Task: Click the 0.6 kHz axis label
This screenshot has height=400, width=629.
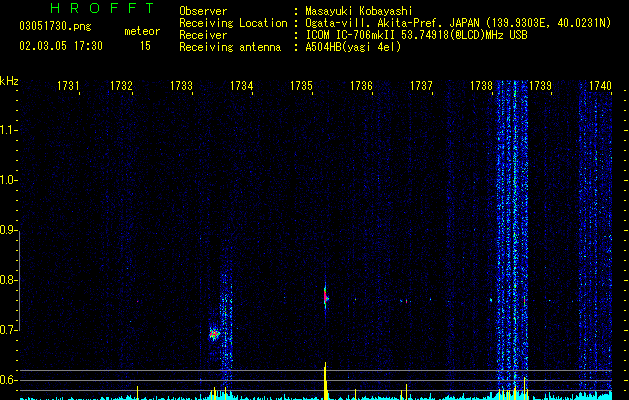Action: 8,380
